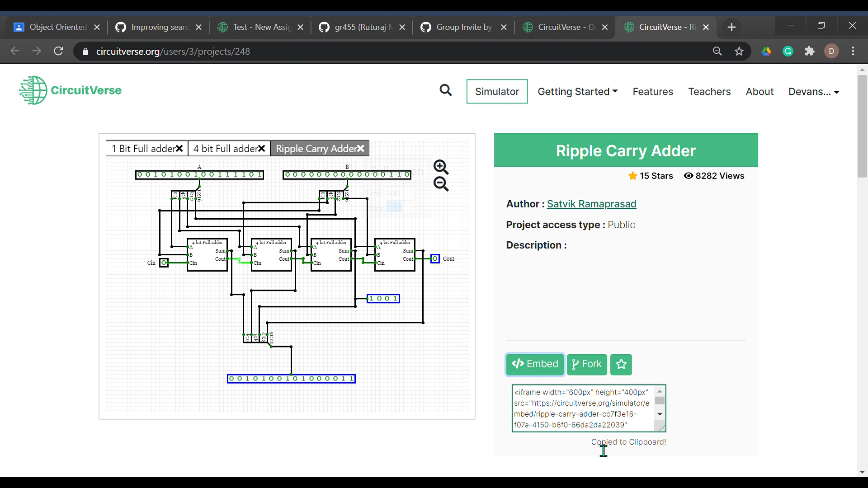Open author Satvik Ramaprasad's profile
This screenshot has height=488, width=868.
point(591,204)
